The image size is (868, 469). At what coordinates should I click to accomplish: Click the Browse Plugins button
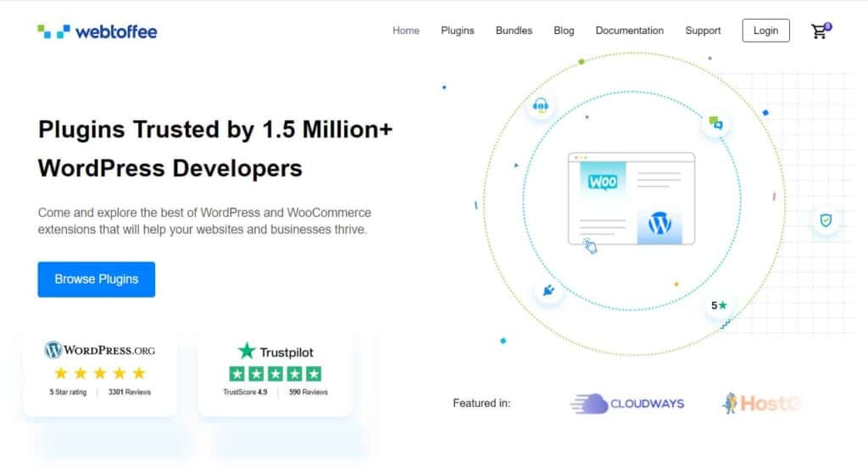[x=97, y=279]
